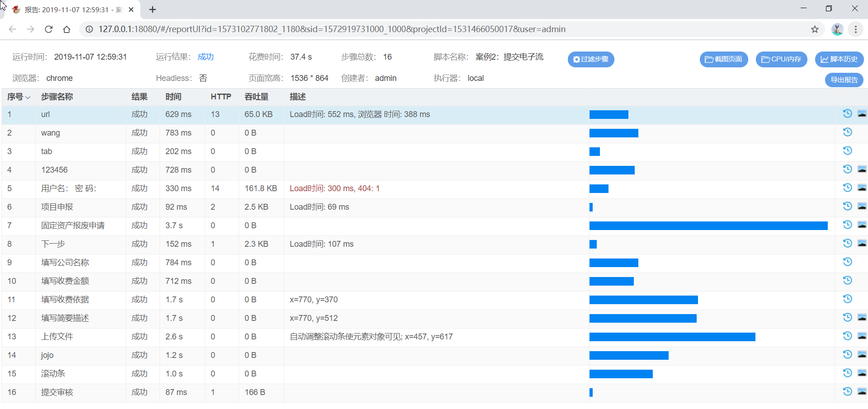This screenshot has width=868, height=409.
Task: Click the duration bar for step 11 填写收费依据
Action: pos(643,300)
